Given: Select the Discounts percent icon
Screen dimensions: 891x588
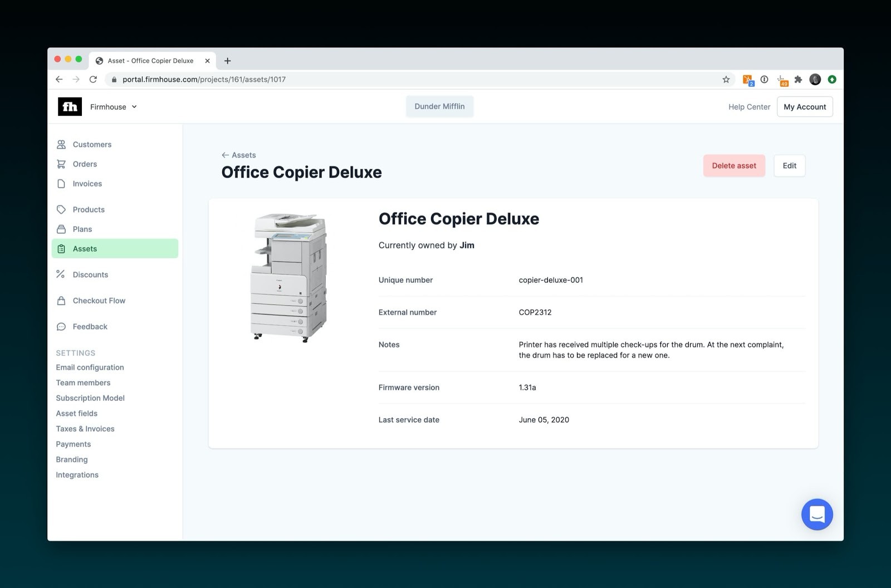Looking at the screenshot, I should tap(61, 274).
